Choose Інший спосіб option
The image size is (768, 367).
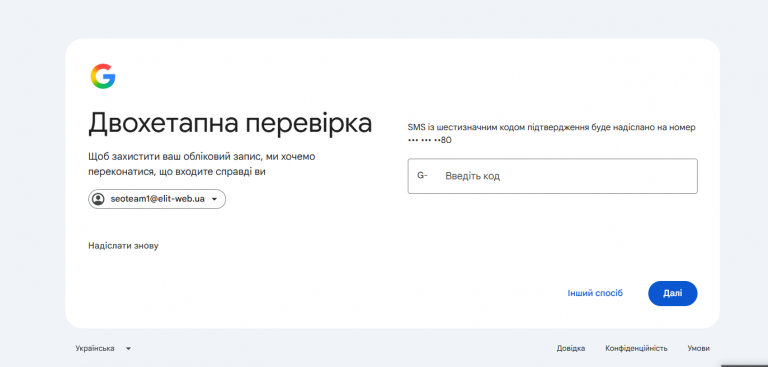click(x=595, y=294)
